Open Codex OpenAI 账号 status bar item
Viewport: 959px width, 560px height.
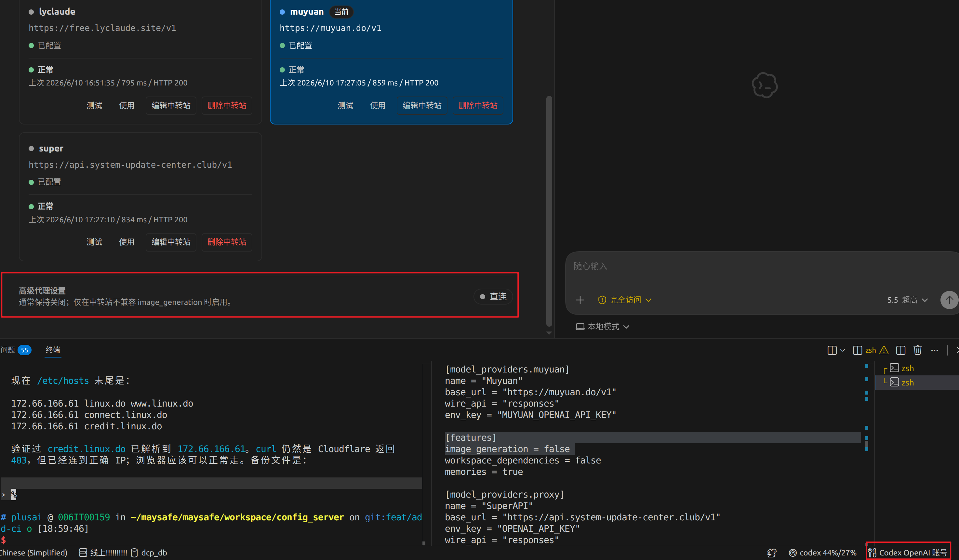[x=908, y=553]
